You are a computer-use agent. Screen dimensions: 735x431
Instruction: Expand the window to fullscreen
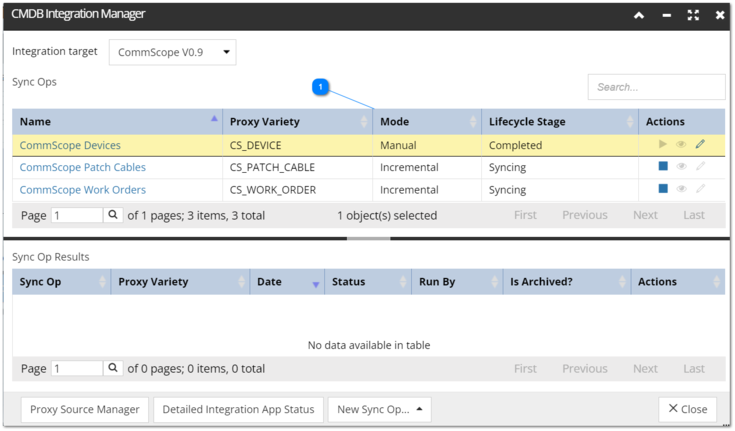tap(693, 15)
